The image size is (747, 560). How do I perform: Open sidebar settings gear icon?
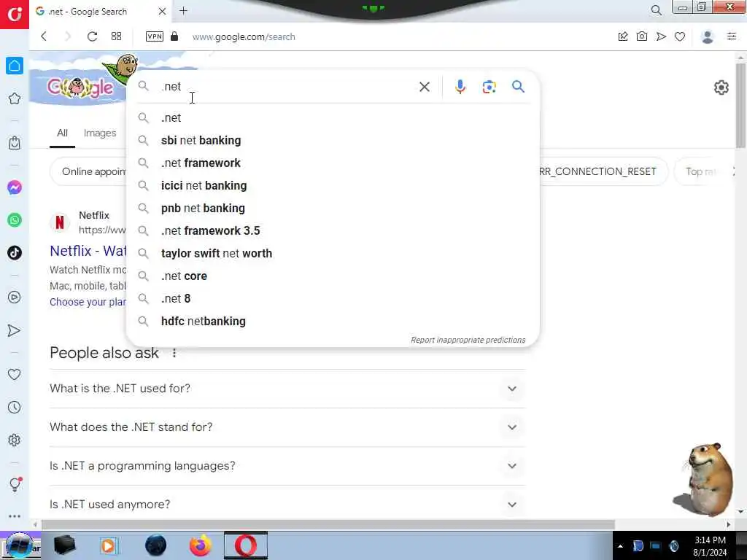[15, 440]
